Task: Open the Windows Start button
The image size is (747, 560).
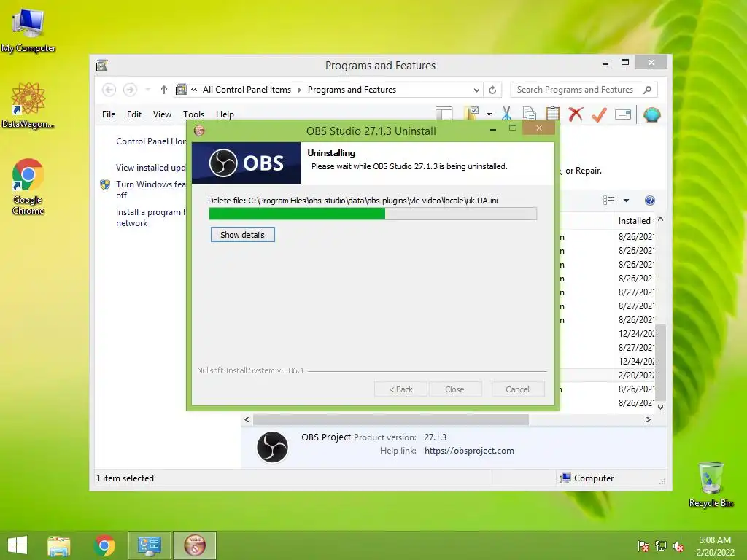Action: (x=18, y=545)
